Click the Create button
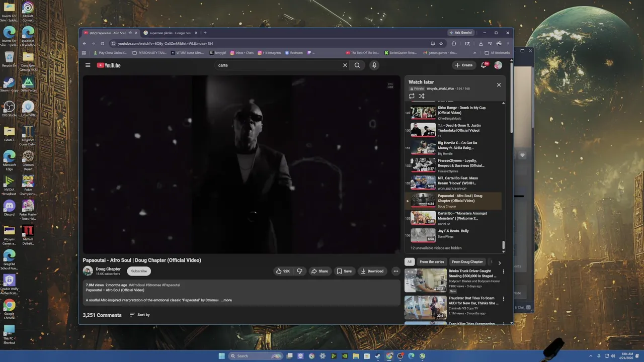This screenshot has width=644, height=362. pyautogui.click(x=464, y=65)
